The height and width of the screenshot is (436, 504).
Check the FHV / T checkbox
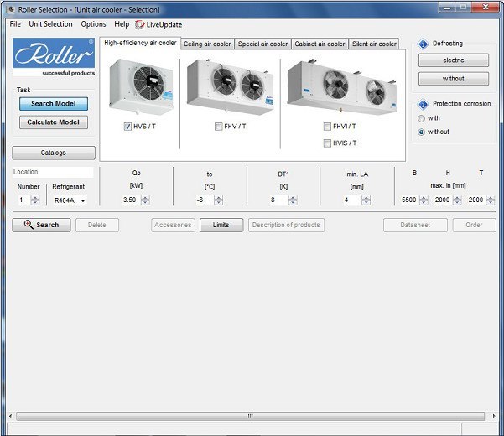pos(218,127)
